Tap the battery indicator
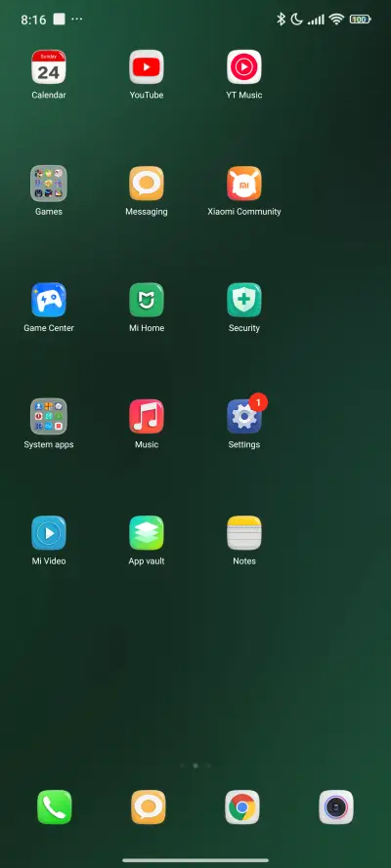 click(x=360, y=20)
